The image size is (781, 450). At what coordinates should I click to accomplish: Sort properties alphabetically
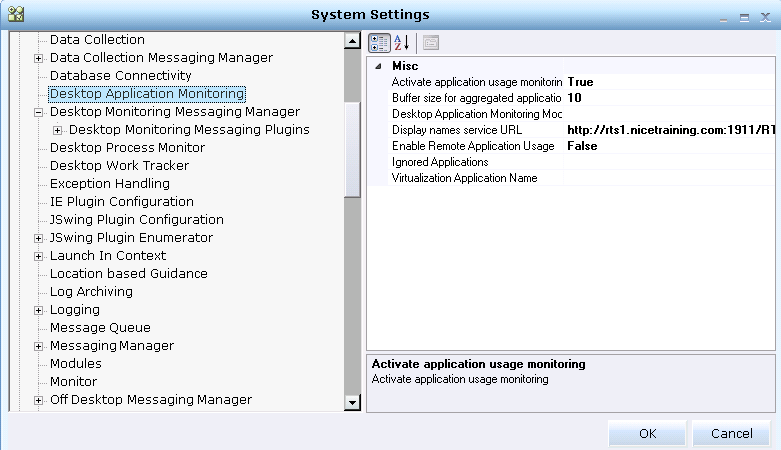click(x=402, y=42)
